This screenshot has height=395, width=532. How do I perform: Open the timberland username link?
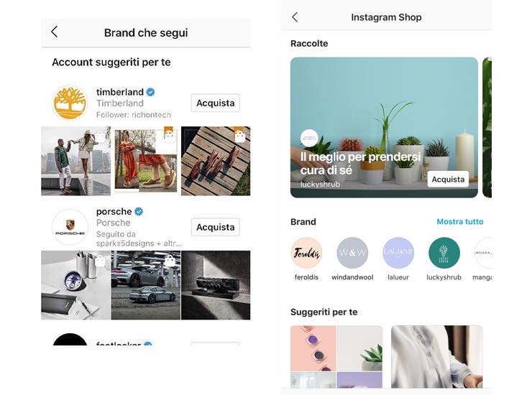click(120, 92)
